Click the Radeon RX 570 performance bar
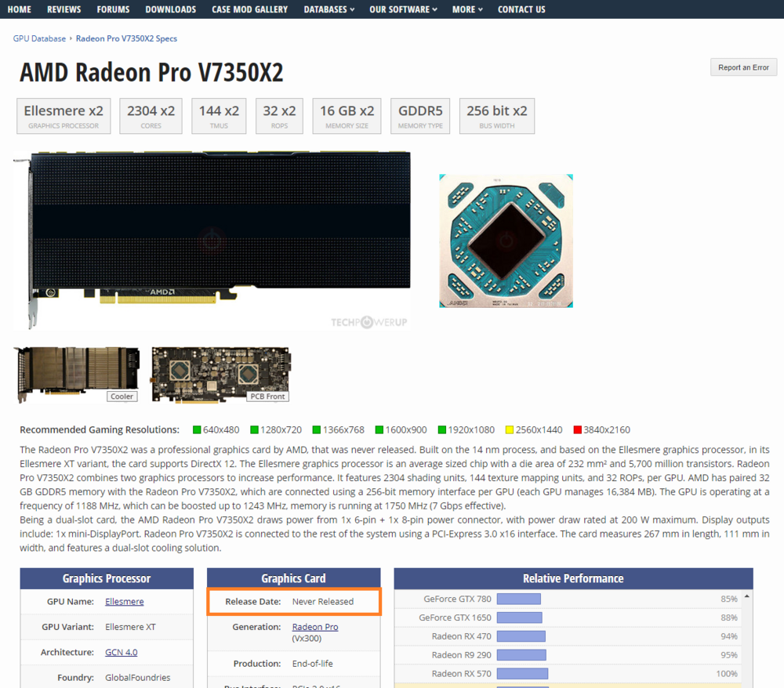 coord(522,674)
